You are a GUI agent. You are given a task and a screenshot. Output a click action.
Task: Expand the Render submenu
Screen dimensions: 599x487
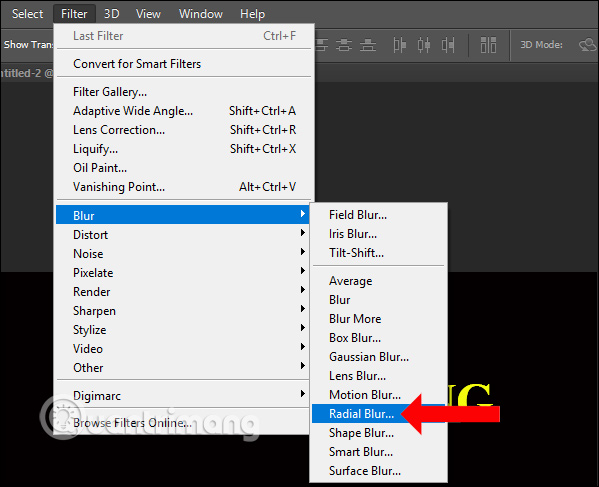point(182,291)
